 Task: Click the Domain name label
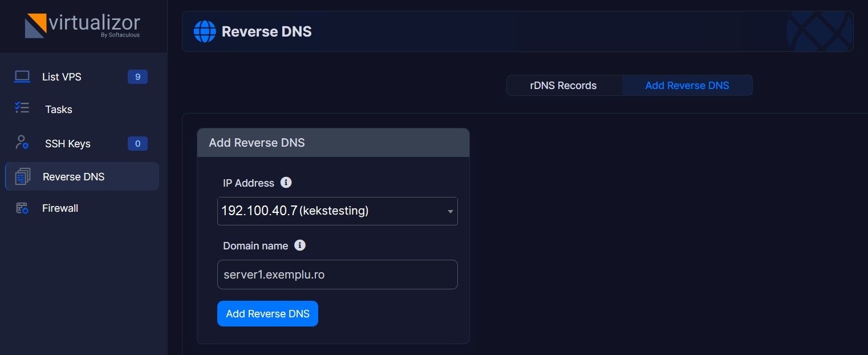point(255,246)
